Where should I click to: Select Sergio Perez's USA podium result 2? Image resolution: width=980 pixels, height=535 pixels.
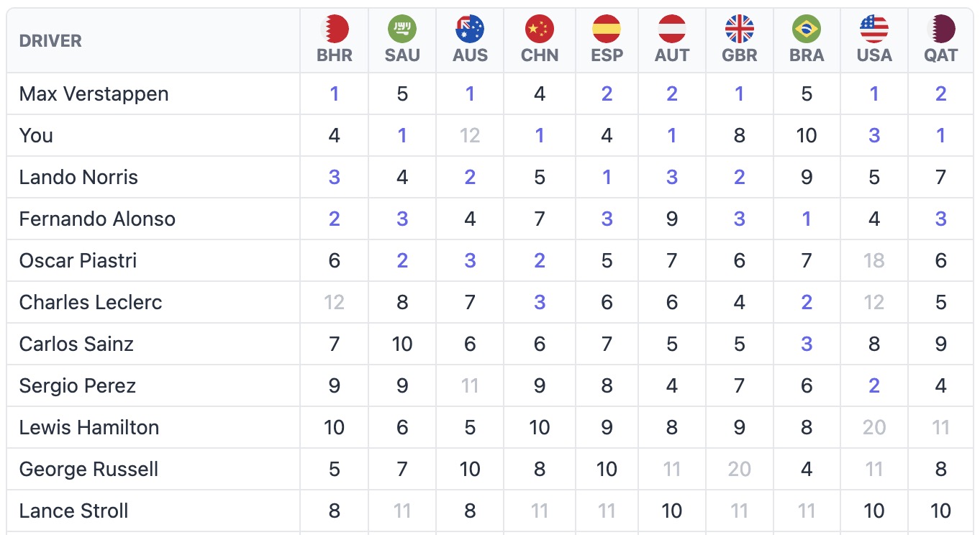(x=873, y=385)
